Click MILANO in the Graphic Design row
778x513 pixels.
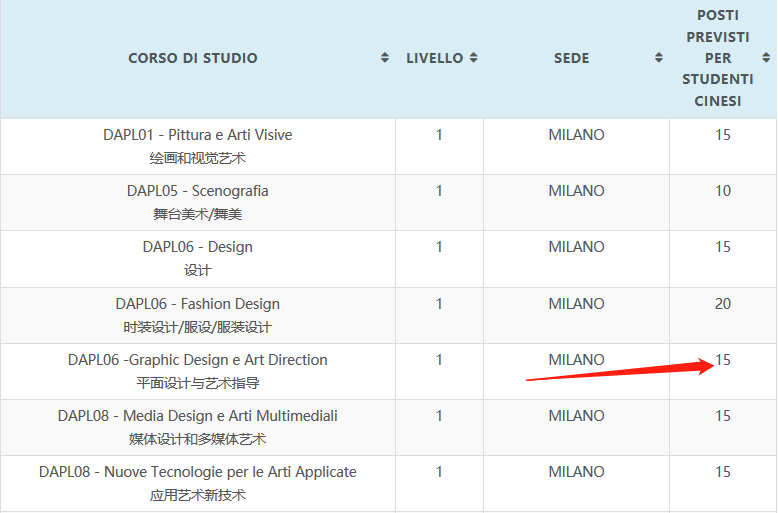click(576, 360)
